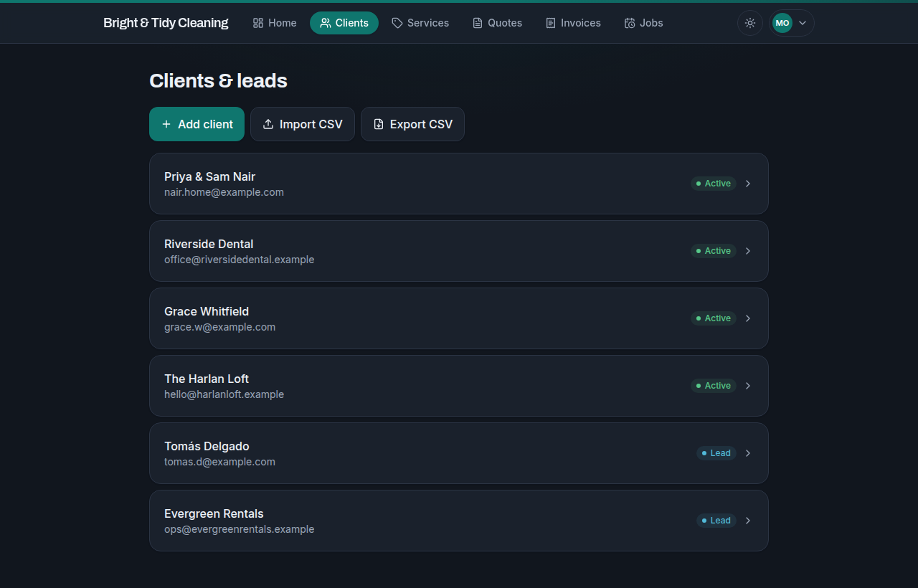Select the Clients tab in navigation
This screenshot has height=588, width=918.
pos(344,23)
